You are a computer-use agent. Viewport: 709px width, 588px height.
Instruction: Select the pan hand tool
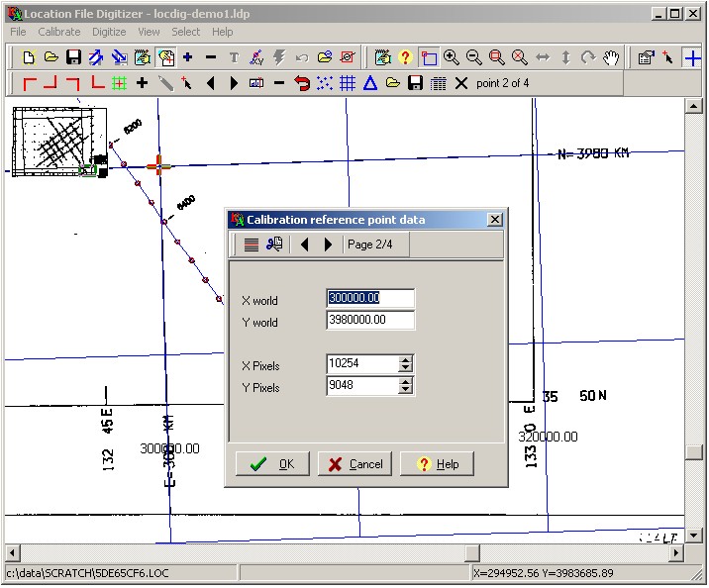tap(611, 57)
